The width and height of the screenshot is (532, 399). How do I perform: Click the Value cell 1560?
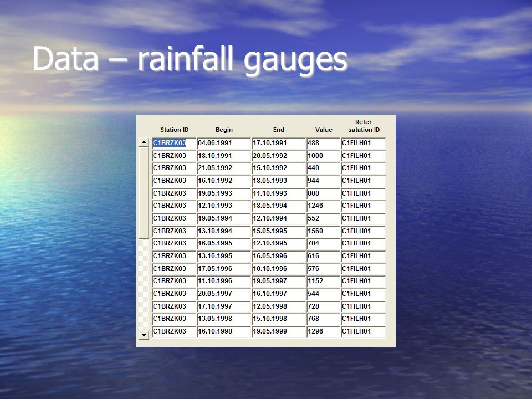[x=323, y=231]
